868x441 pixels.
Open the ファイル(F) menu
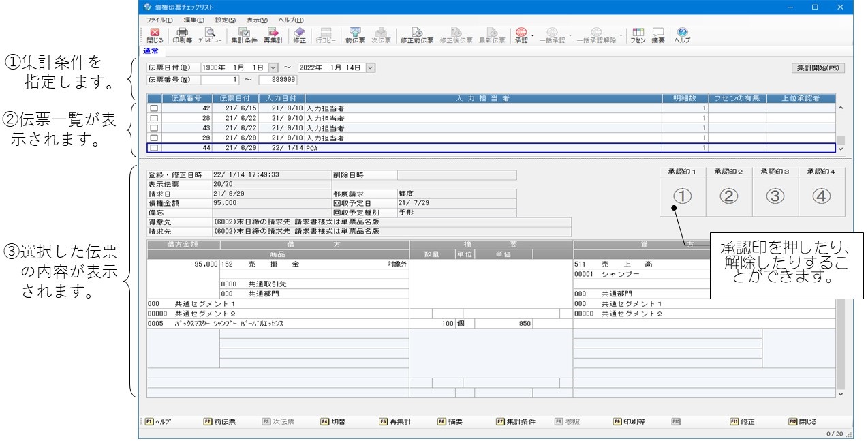click(x=159, y=20)
